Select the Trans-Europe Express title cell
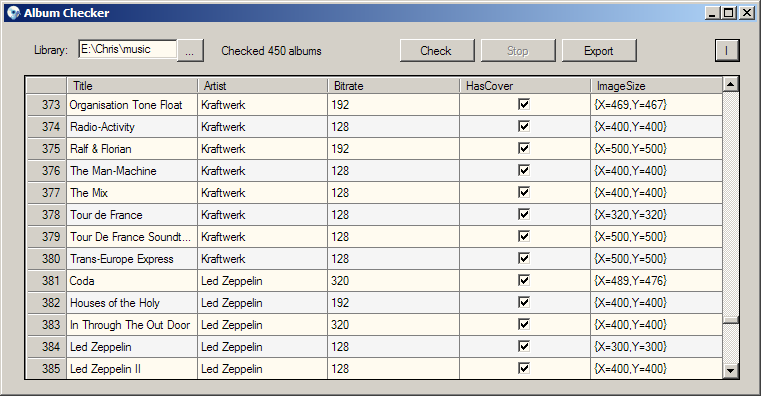This screenshot has height=396, width=761. coord(132,259)
